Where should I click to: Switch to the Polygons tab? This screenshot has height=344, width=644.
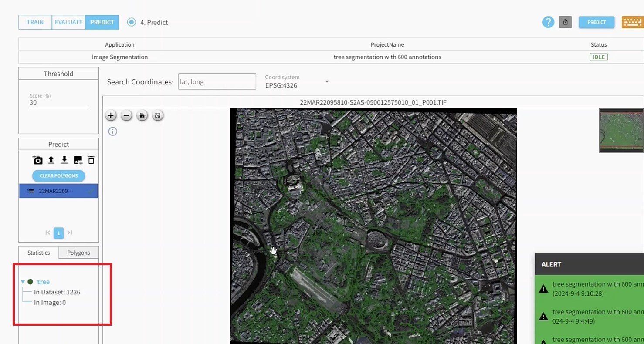pyautogui.click(x=78, y=253)
